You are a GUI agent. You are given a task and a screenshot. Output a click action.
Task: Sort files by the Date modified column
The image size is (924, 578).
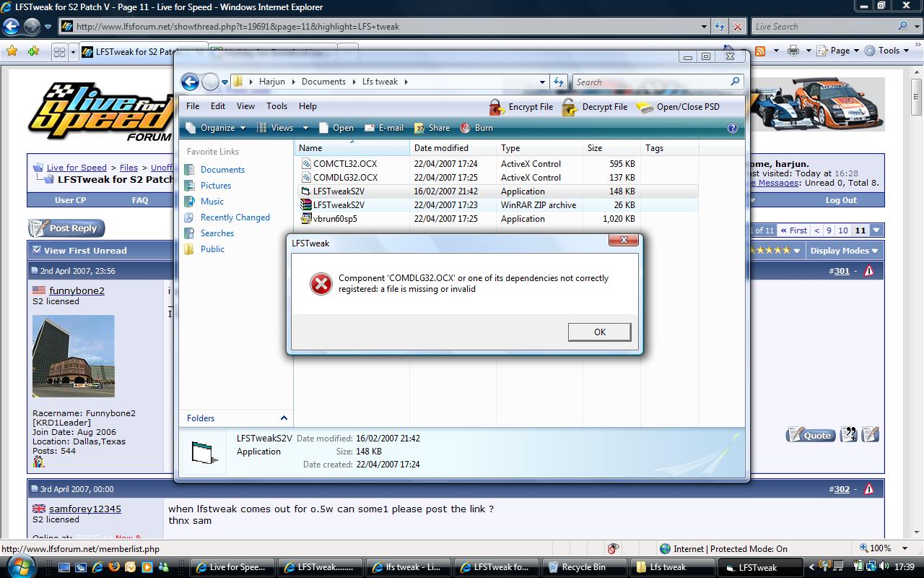click(x=453, y=147)
